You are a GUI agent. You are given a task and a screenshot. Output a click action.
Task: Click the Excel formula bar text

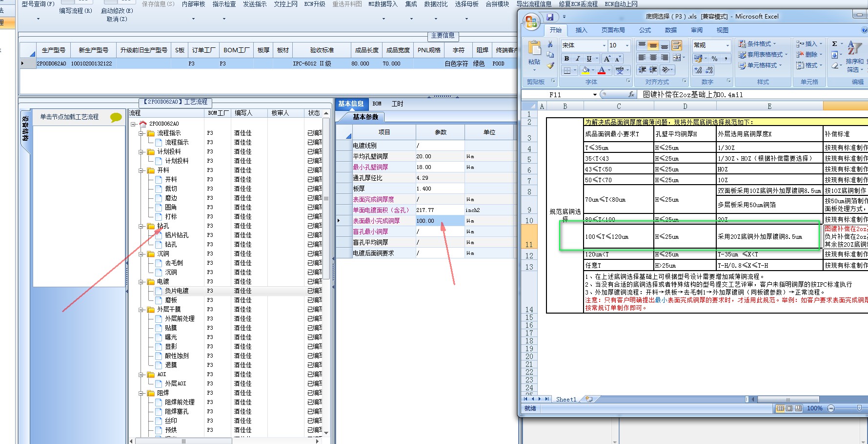693,95
